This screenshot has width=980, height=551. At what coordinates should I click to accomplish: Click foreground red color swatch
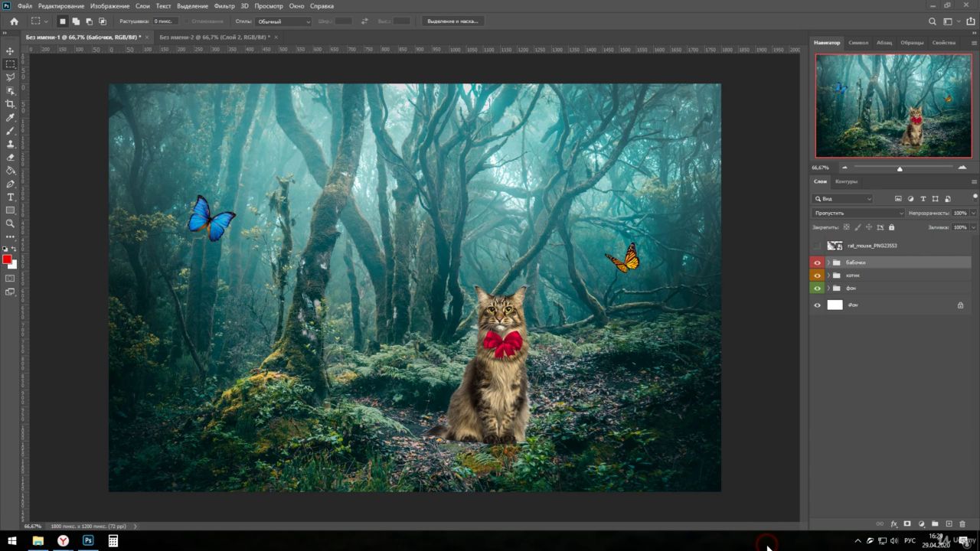point(7,259)
